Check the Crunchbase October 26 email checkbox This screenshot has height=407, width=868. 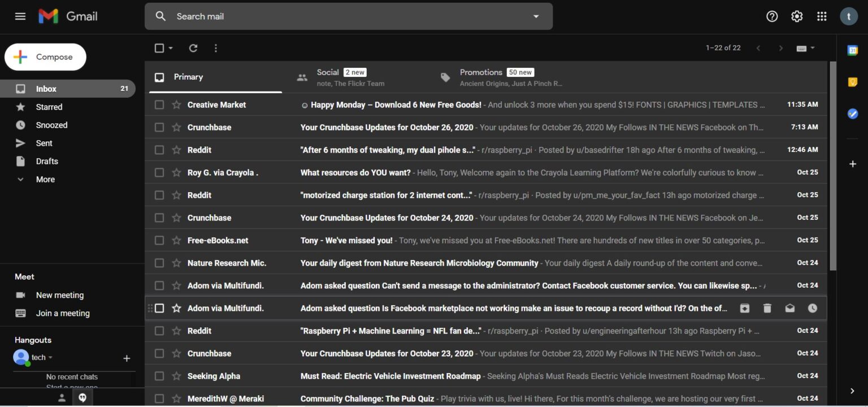pyautogui.click(x=159, y=127)
